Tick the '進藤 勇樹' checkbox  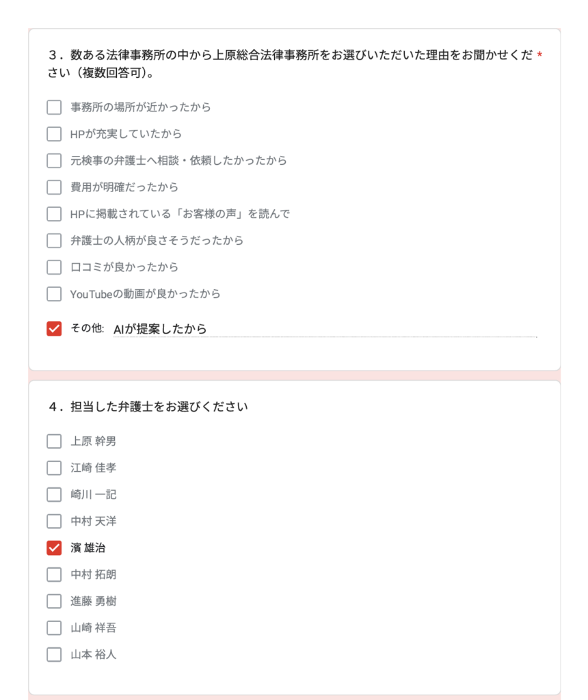tap(54, 602)
